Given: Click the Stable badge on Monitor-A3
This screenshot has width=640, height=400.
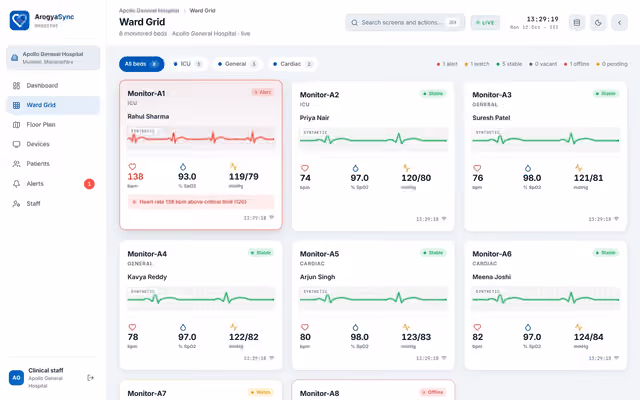Looking at the screenshot, I should click(606, 93).
